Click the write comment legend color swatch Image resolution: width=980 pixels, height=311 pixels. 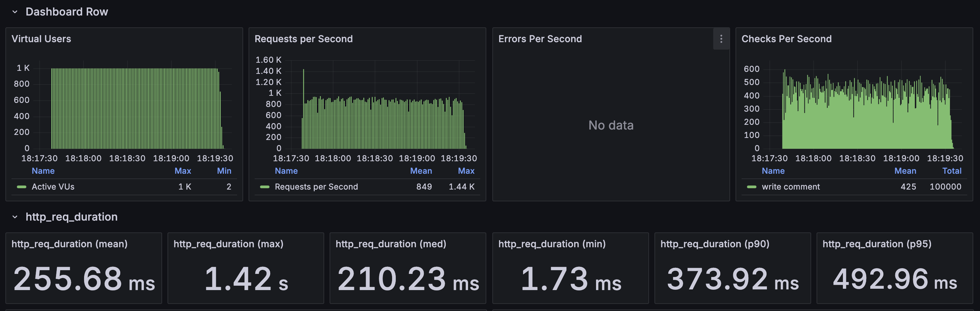(x=752, y=187)
